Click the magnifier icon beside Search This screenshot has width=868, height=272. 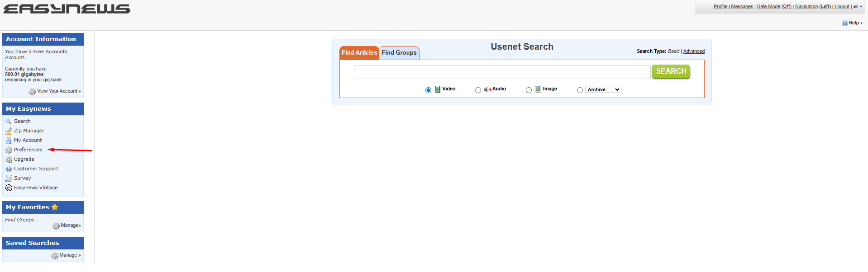click(9, 122)
